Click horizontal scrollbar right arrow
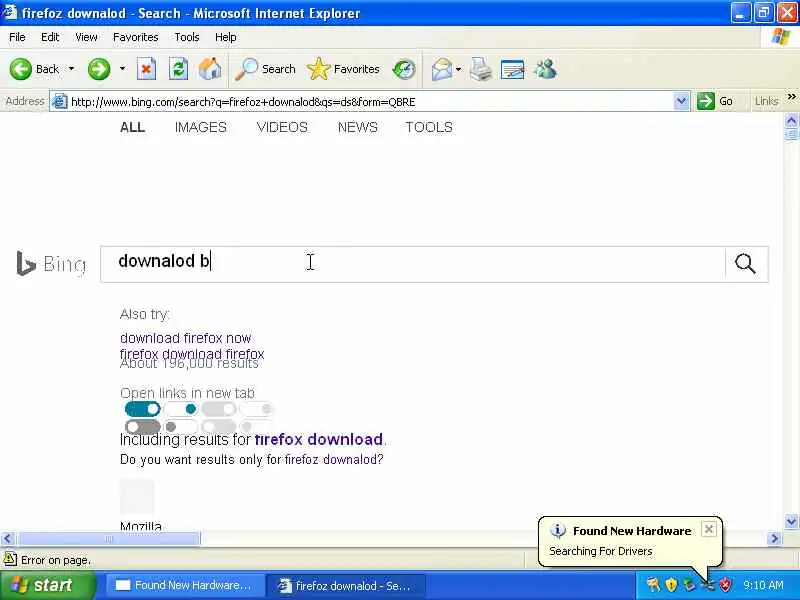 tap(774, 538)
